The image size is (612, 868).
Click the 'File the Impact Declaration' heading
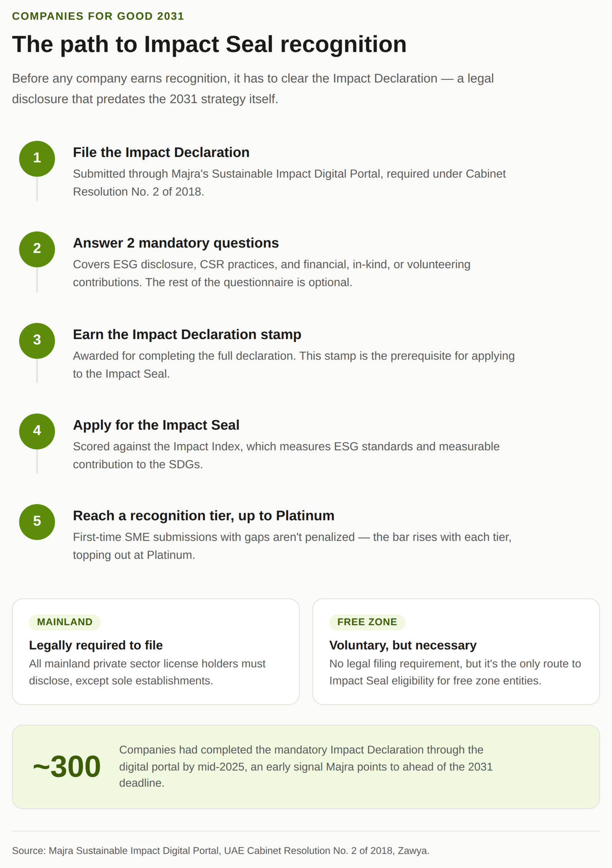click(161, 152)
